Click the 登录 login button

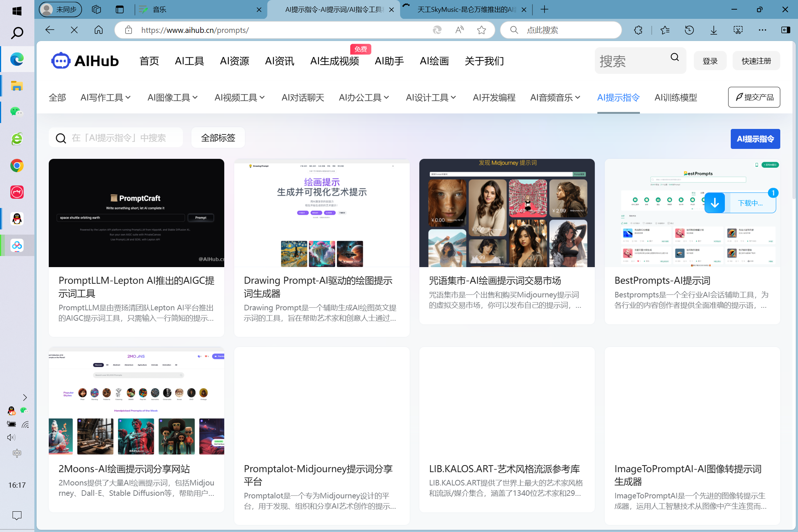point(710,61)
